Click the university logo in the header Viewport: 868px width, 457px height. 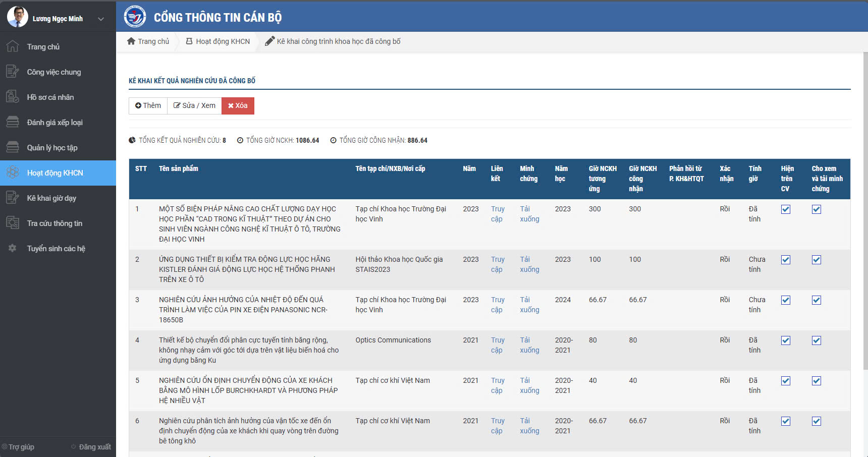pos(135,17)
